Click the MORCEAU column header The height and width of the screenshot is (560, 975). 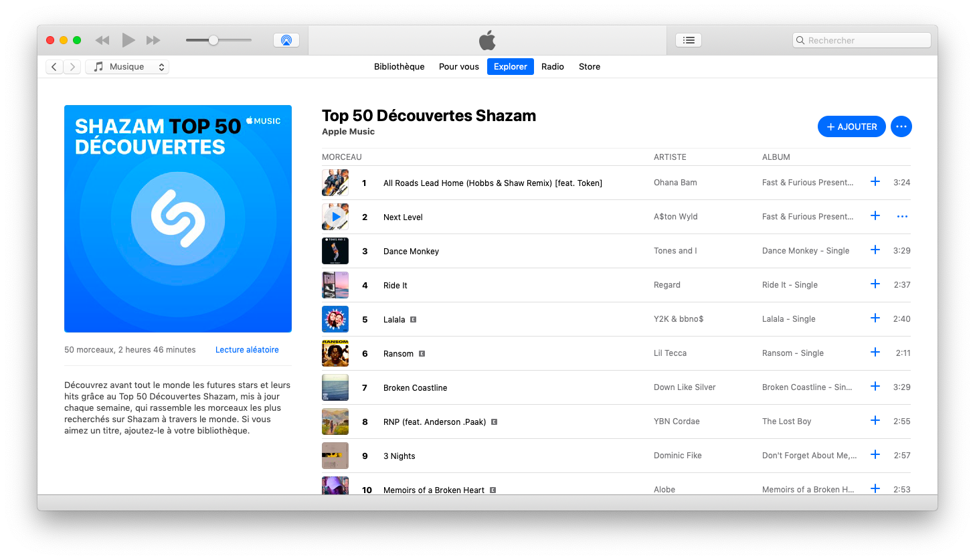click(x=341, y=157)
